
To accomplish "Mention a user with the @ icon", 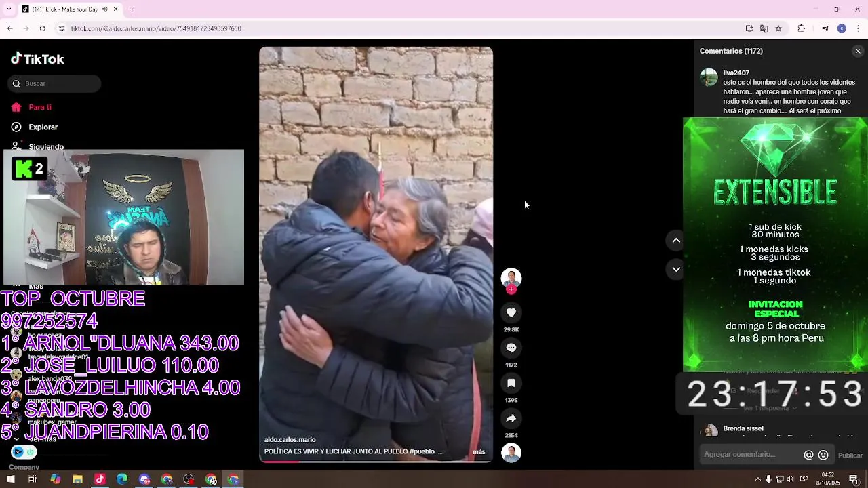I will 808,455.
